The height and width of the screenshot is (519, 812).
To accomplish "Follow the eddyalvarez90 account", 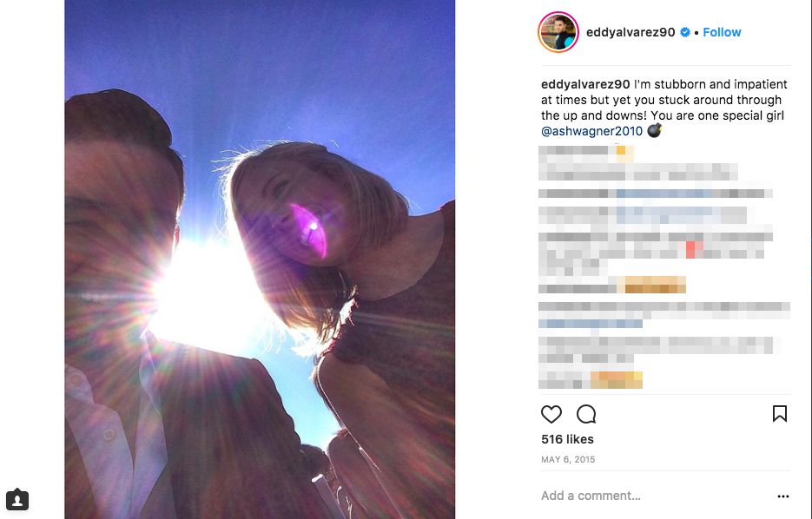I will pyautogui.click(x=722, y=32).
